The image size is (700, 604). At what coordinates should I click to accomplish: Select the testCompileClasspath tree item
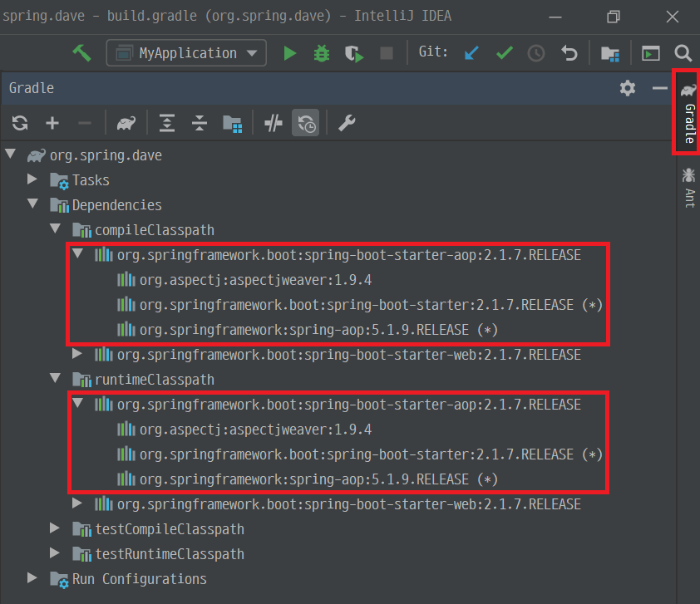tap(170, 529)
